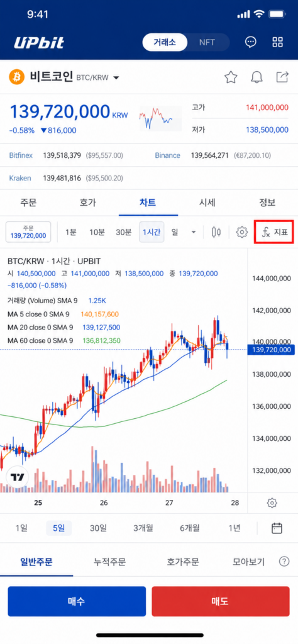Tap the 25 date label on time axis
This screenshot has height=644, width=298.
(38, 502)
